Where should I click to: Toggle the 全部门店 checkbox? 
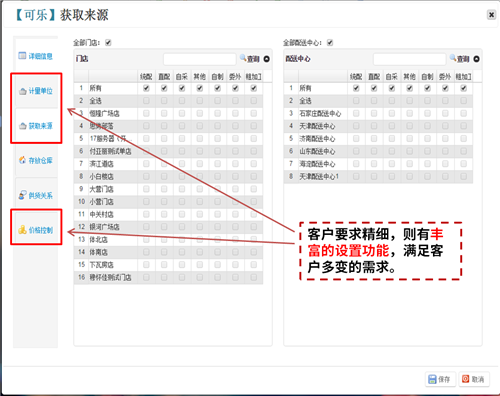pos(108,43)
